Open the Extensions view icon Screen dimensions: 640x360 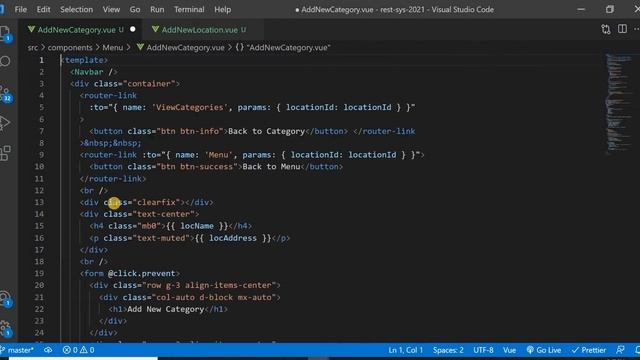pyautogui.click(x=5, y=153)
